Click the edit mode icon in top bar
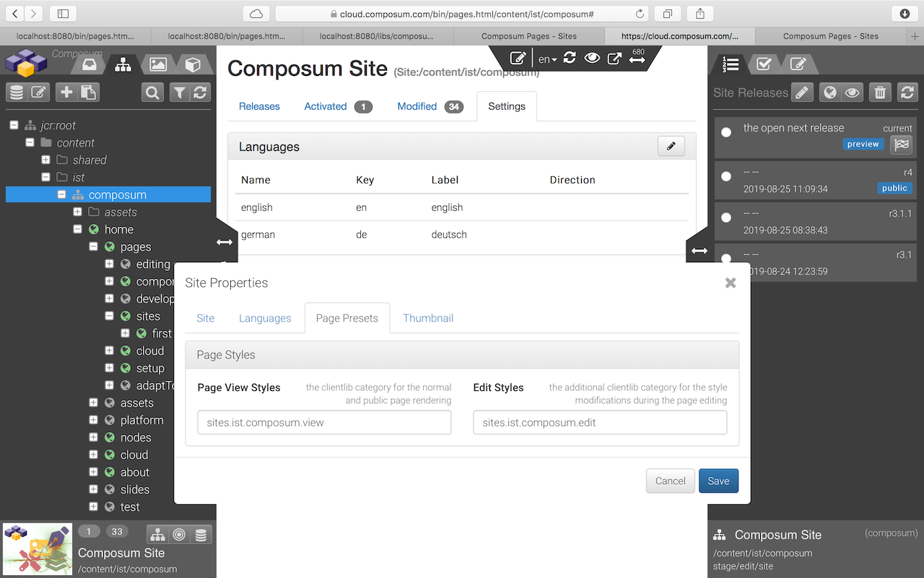 point(518,59)
